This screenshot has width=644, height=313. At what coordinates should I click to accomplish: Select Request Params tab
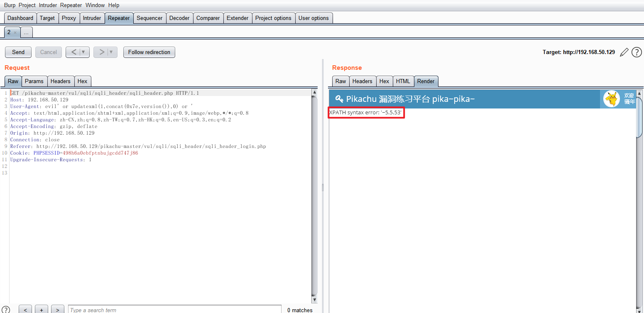(34, 81)
